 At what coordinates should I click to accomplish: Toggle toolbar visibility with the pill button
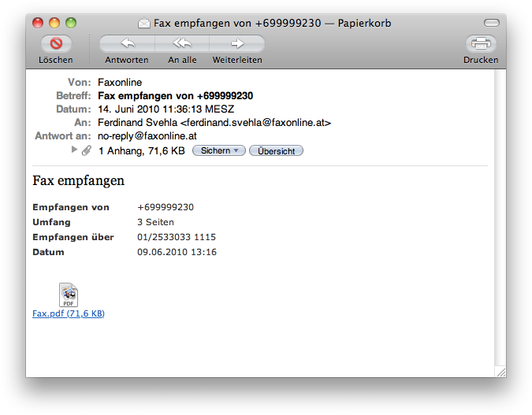click(x=492, y=23)
